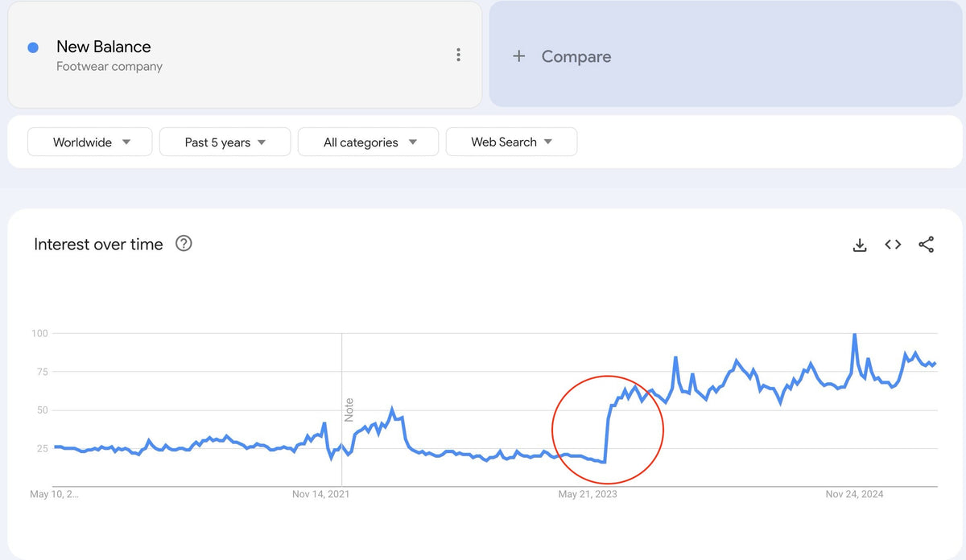Open the three-dot menu for New Balance
966x560 pixels.
[458, 55]
